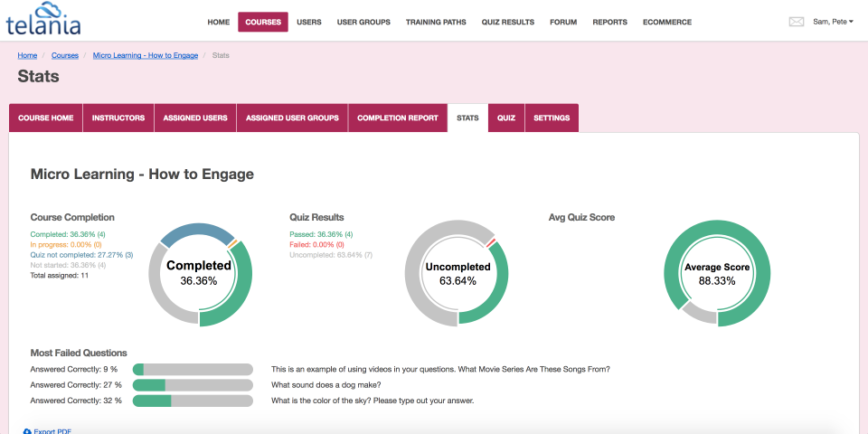Open ECOMMERCE navigation item
Screen dimensions: 868x434
coord(667,22)
